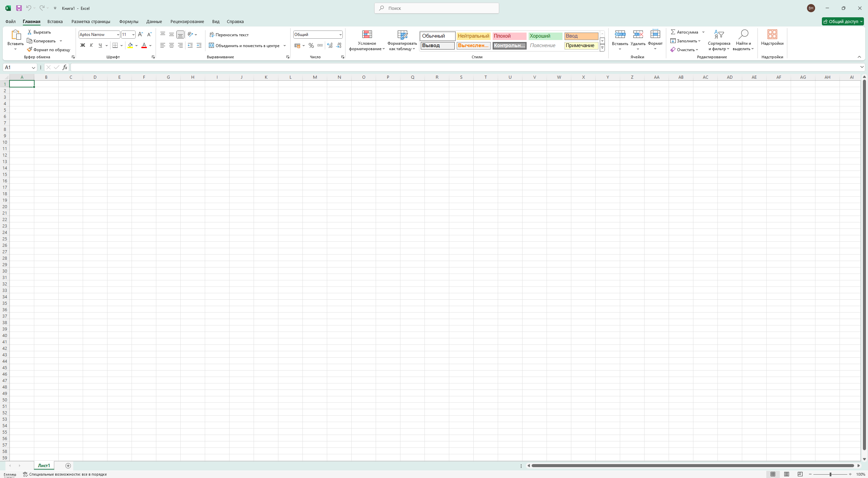Image resolution: width=868 pixels, height=478 pixels.
Task: Click the Percent style icon
Action: [311, 45]
